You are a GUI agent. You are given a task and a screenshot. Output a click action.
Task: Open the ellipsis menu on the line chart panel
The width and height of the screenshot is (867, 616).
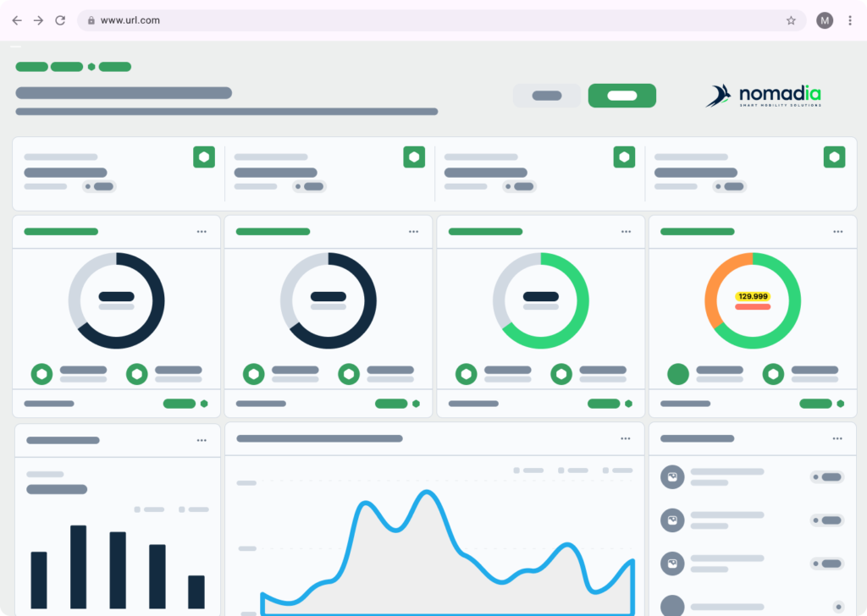tap(626, 438)
